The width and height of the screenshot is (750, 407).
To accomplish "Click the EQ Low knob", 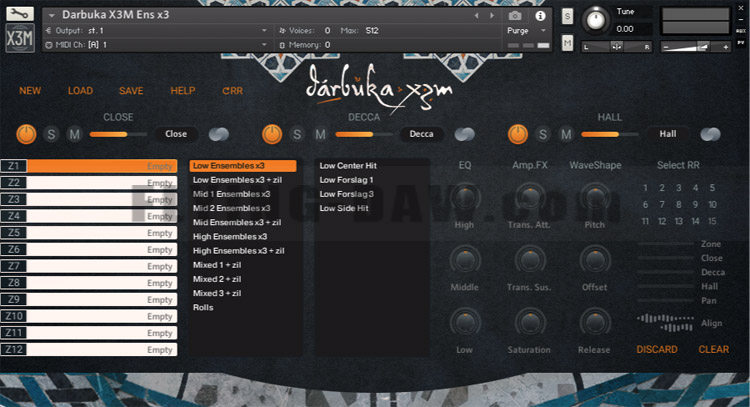I will click(465, 322).
